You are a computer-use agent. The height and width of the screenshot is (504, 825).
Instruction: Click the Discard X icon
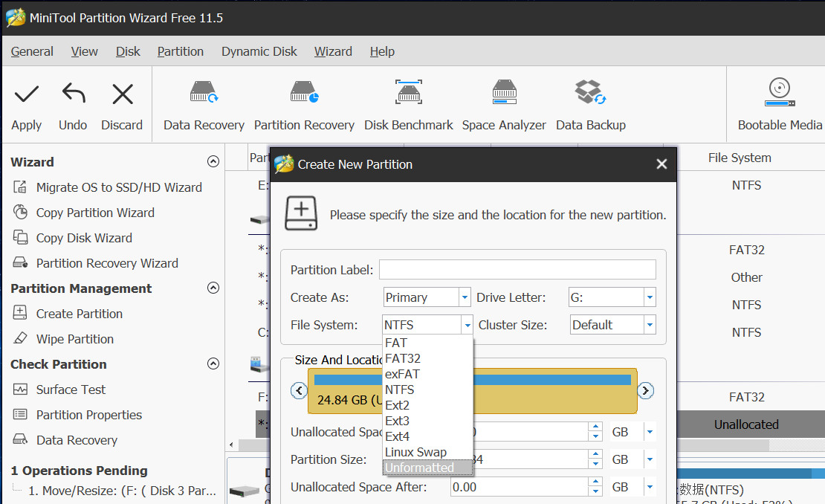(x=122, y=94)
